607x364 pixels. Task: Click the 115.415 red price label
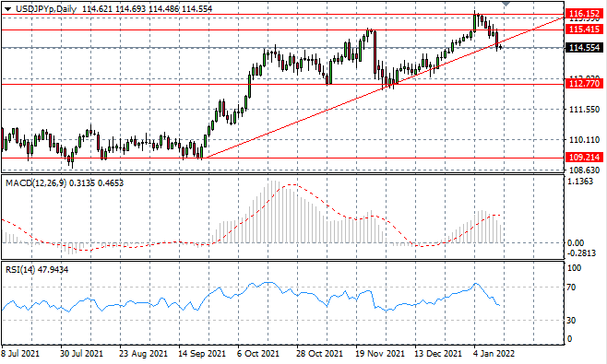pos(585,29)
